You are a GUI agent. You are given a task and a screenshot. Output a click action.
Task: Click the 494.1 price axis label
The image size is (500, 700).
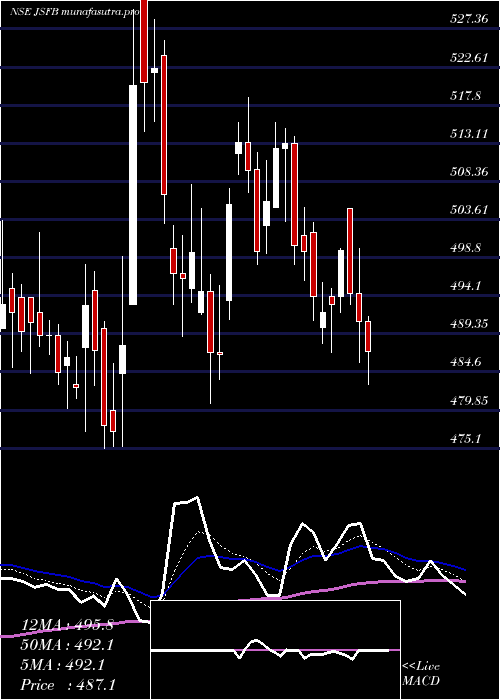pyautogui.click(x=466, y=286)
